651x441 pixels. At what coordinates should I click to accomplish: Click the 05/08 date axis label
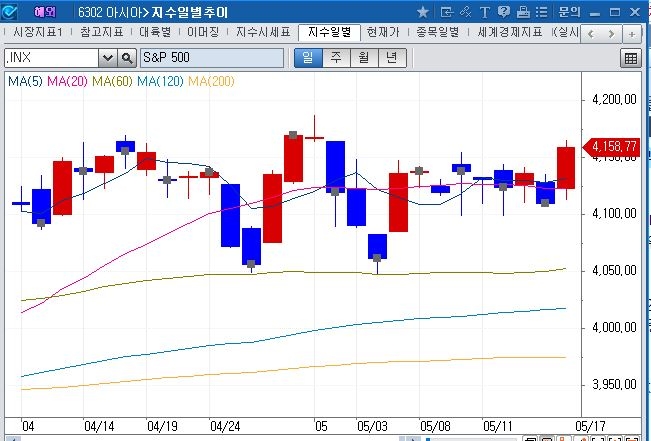435,426
